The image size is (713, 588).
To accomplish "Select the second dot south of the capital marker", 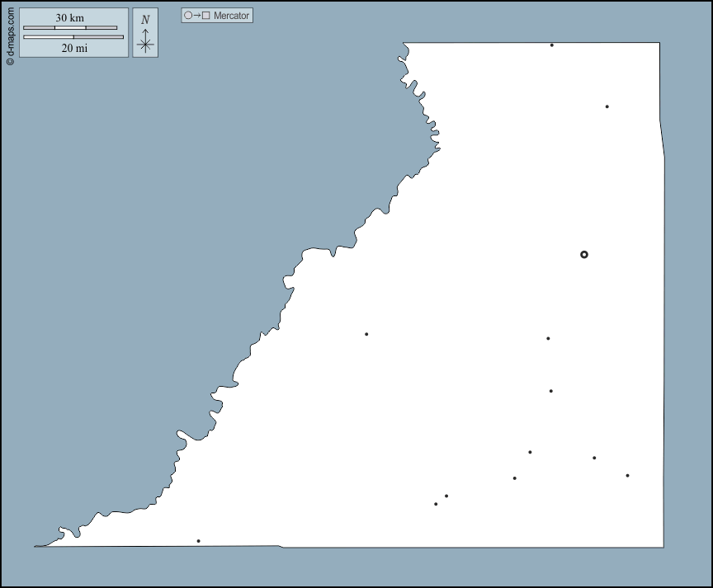I will (x=551, y=391).
